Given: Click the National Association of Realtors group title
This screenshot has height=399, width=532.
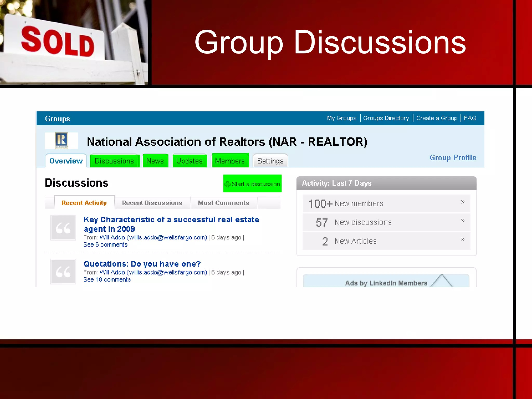Looking at the screenshot, I should 227,142.
